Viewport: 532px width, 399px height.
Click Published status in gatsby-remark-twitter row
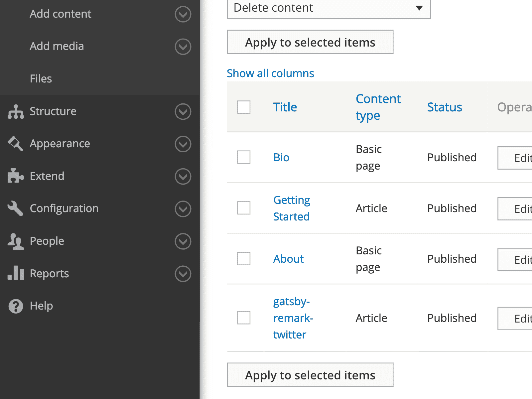click(x=452, y=318)
